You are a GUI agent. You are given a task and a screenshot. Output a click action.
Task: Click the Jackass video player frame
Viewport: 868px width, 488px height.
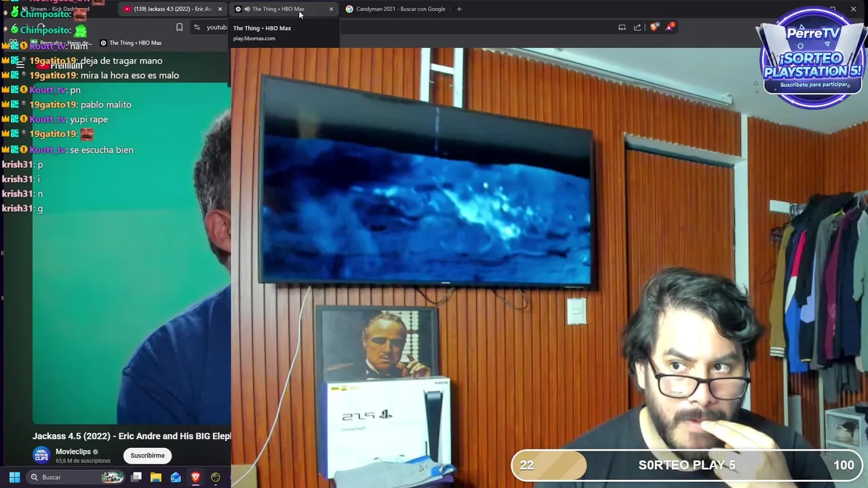point(132,254)
